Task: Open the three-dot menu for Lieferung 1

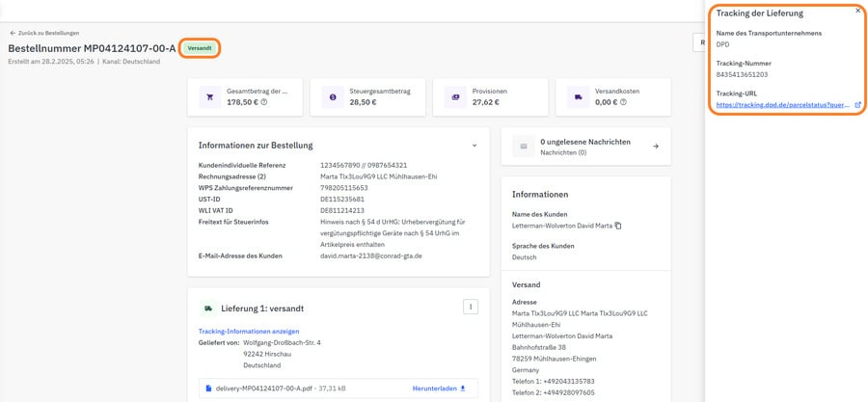Action: pyautogui.click(x=472, y=307)
